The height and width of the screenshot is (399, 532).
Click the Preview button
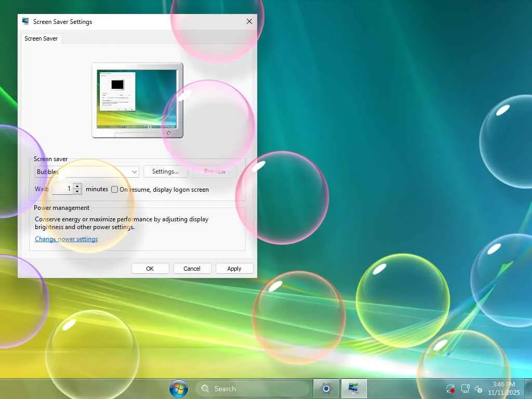click(x=215, y=171)
